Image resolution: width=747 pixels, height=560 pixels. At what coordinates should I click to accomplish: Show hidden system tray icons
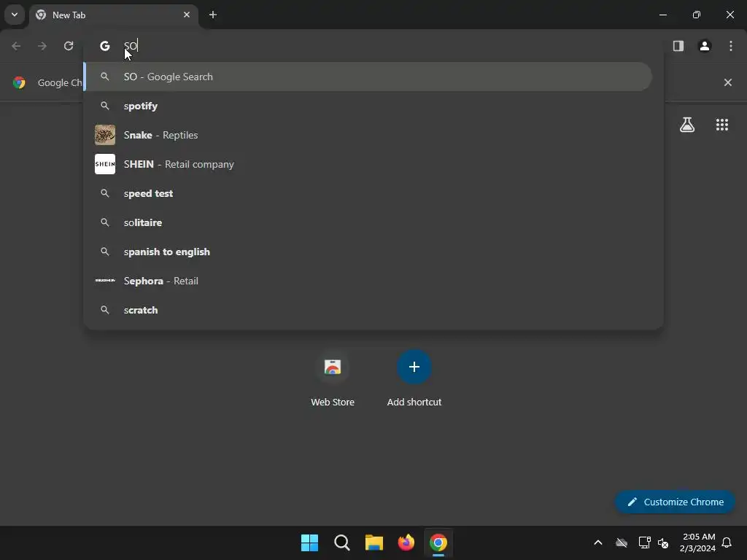(x=598, y=542)
